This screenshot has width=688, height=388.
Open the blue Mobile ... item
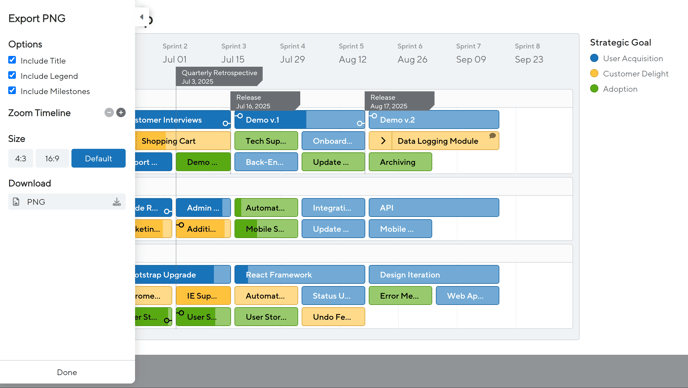tap(400, 229)
